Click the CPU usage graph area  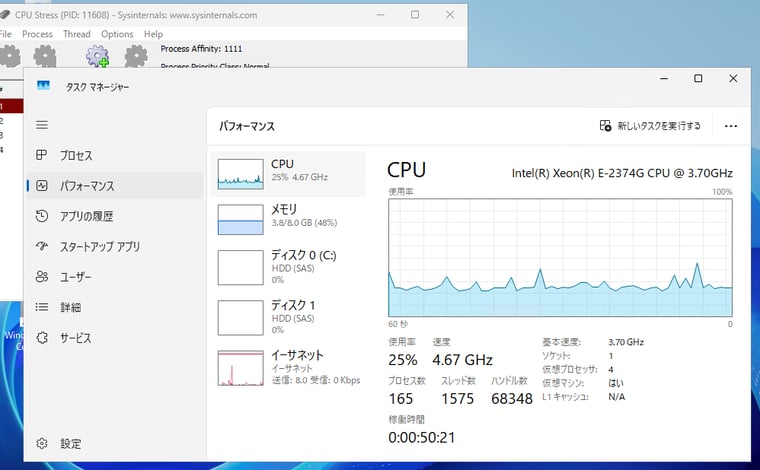point(560,256)
